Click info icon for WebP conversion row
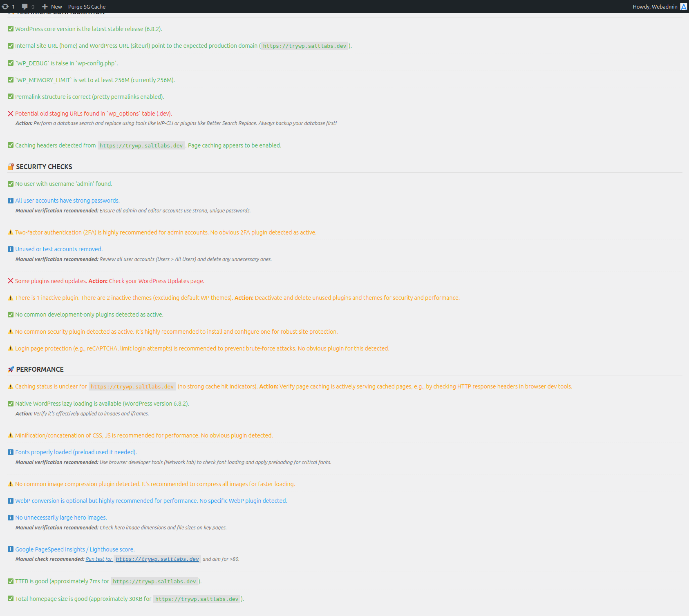 coord(11,501)
